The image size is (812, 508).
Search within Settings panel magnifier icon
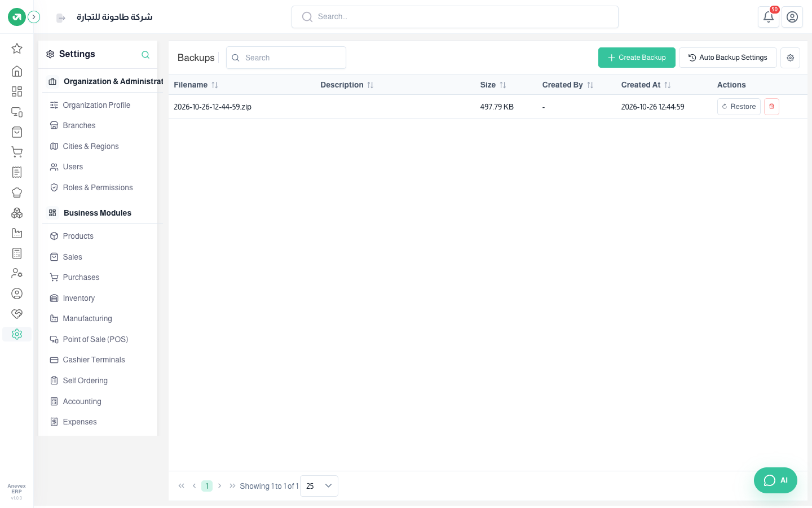[145, 55]
